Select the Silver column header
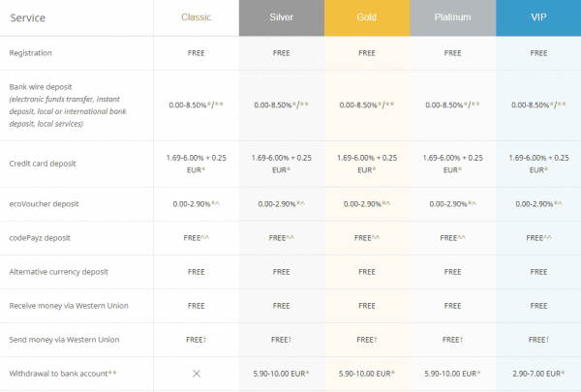The width and height of the screenshot is (581, 392). (x=281, y=18)
